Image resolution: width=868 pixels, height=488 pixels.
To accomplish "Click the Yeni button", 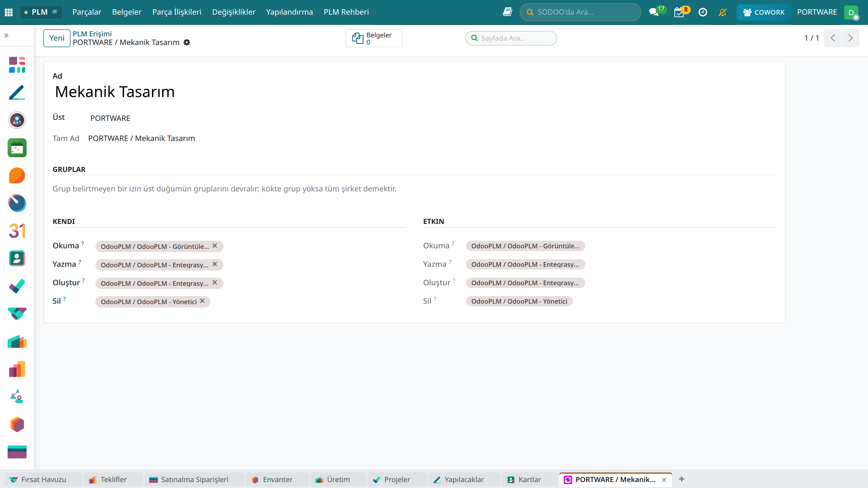I will pos(57,38).
